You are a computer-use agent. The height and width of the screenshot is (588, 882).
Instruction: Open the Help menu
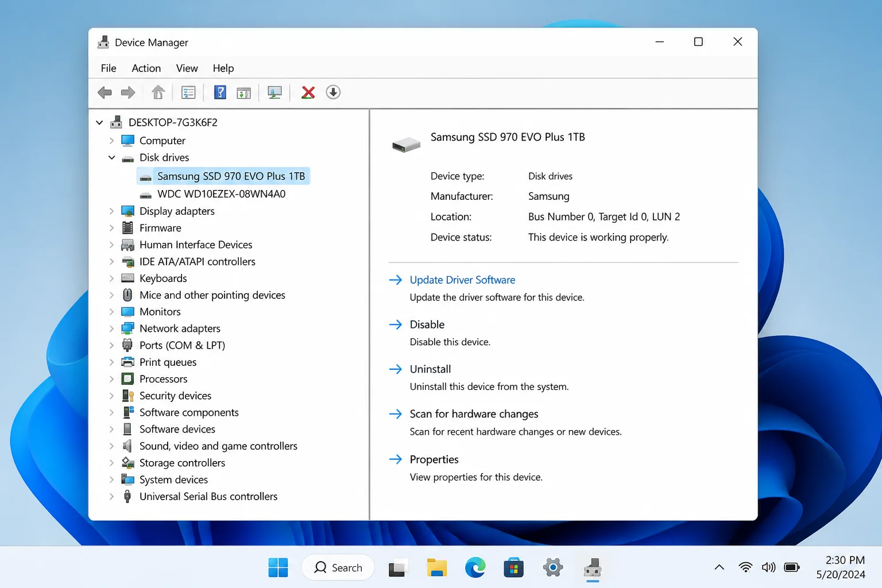pyautogui.click(x=223, y=68)
